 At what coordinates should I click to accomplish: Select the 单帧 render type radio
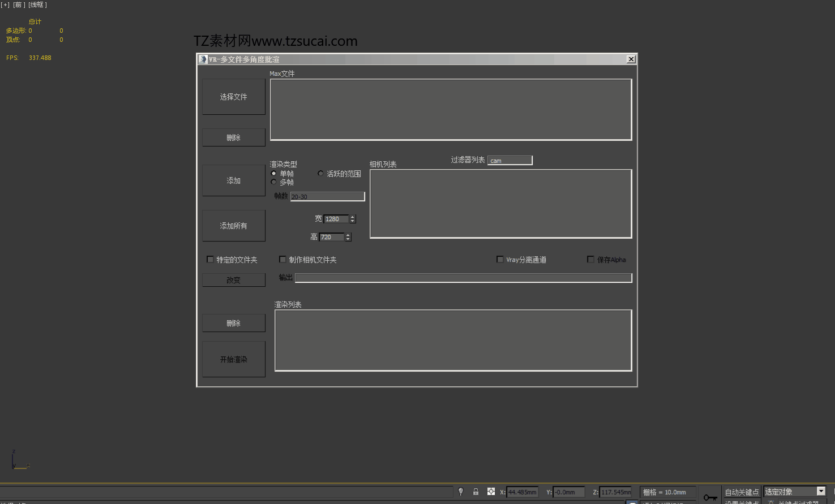click(x=274, y=174)
